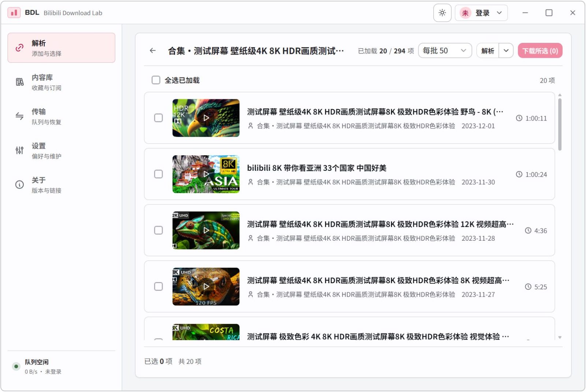Play the bird thumbnail preview
This screenshot has width=586, height=392.
click(x=206, y=118)
